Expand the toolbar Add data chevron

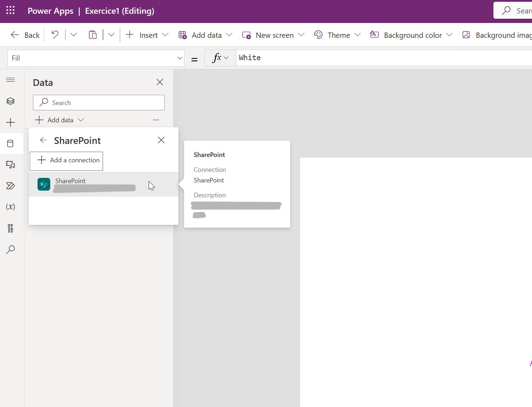coord(229,35)
